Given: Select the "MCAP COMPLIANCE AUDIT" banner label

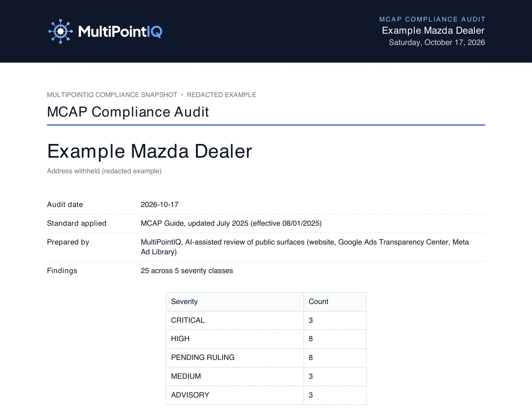Looking at the screenshot, I should 432,19.
